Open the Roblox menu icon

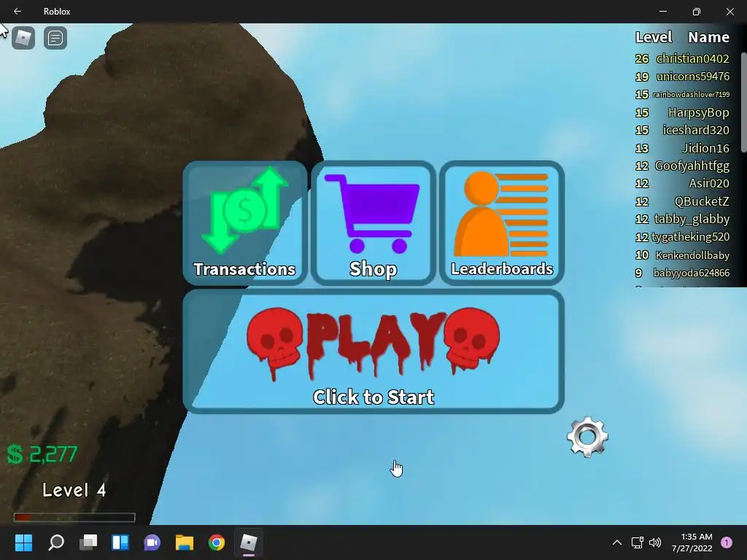click(23, 38)
